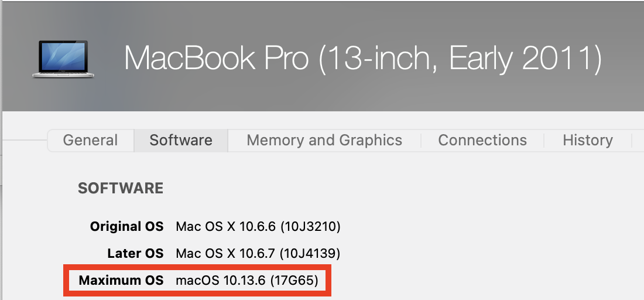Click the "Maximum OS" label
The image size is (644, 300).
(x=121, y=281)
